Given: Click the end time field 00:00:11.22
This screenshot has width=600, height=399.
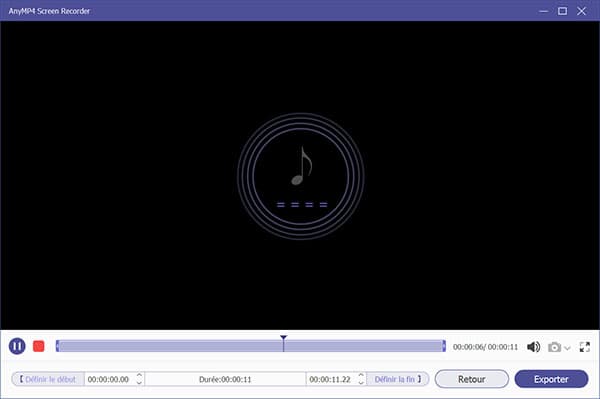Looking at the screenshot, I should [330, 379].
